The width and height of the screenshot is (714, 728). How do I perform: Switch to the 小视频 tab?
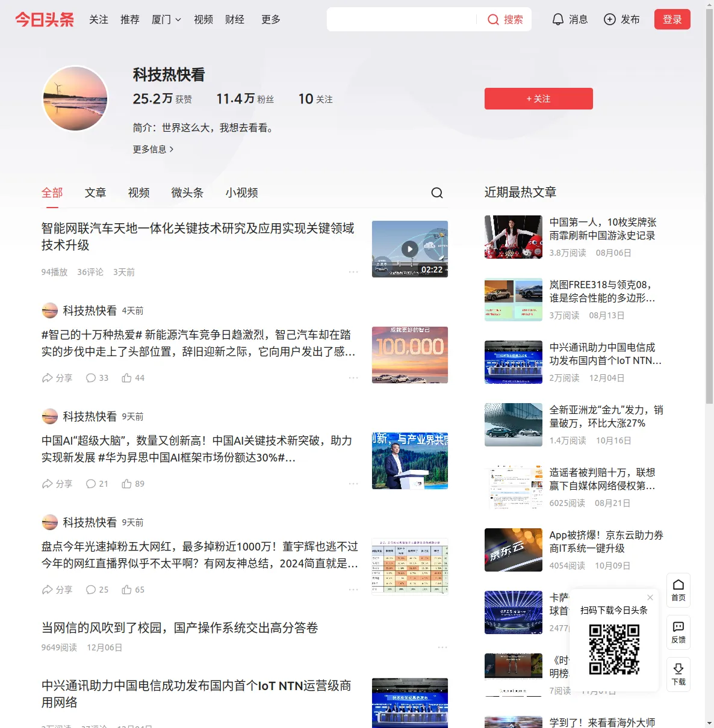coord(241,193)
